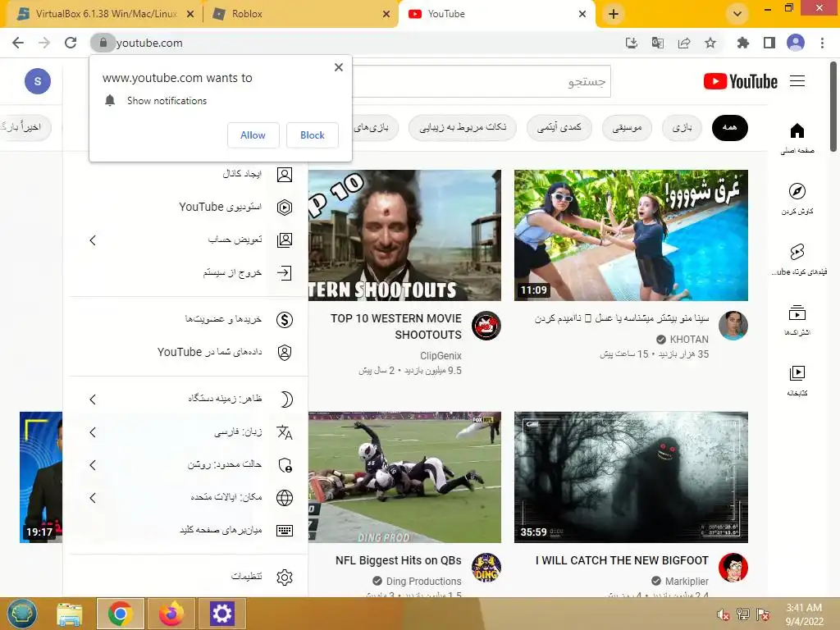Toggle the Chrome side panel icon

[769, 43]
